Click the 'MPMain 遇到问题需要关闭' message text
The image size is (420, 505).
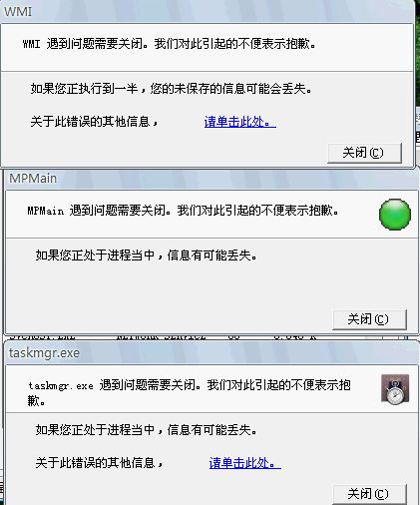[183, 211]
